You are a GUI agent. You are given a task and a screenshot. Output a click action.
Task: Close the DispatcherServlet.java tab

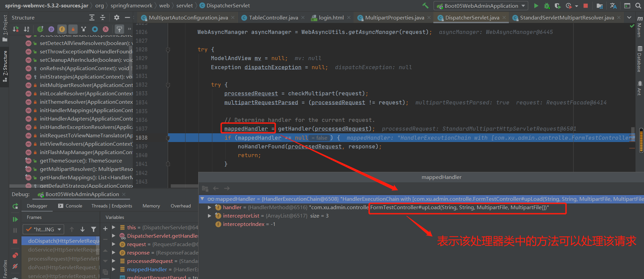coord(504,17)
